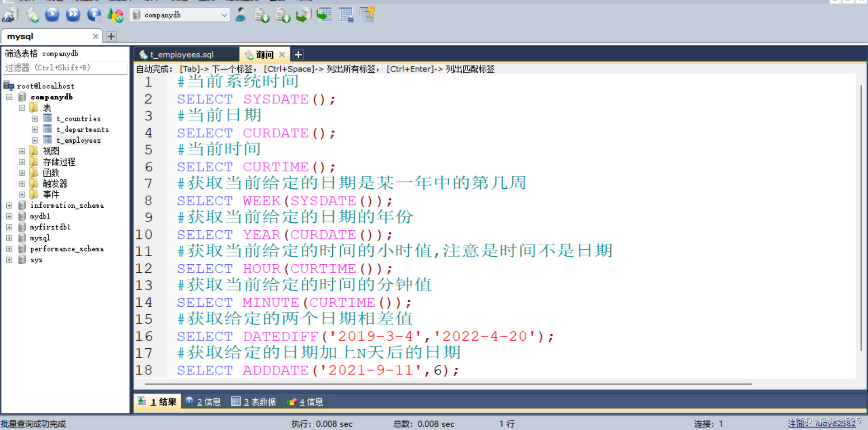868x430 pixels.
Task: Expand the t_countries table node
Action: tap(35, 119)
